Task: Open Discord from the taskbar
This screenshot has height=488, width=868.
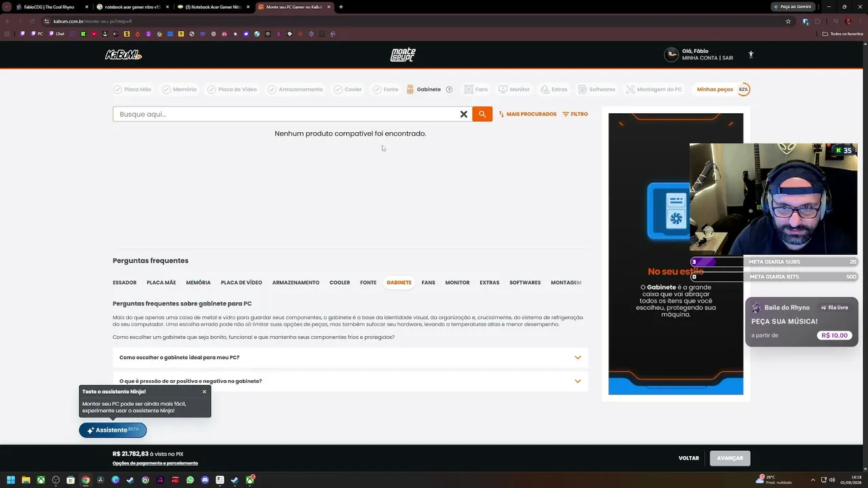Action: click(205, 480)
